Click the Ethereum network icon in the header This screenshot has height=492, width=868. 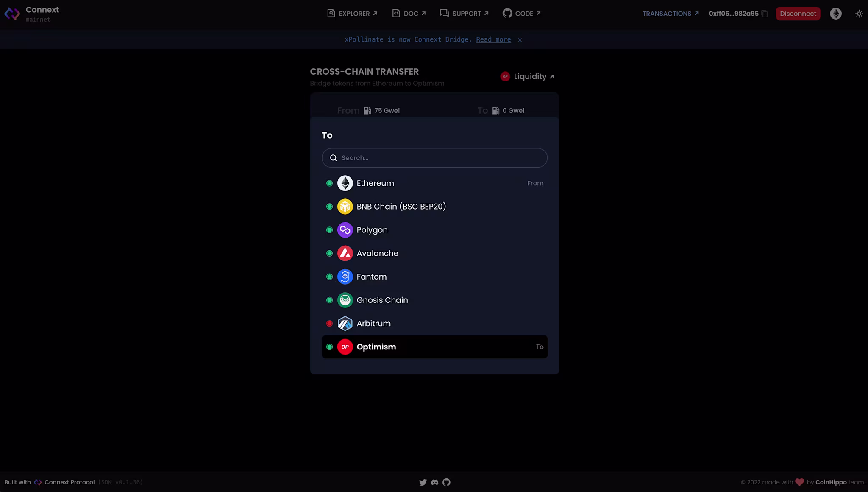click(835, 14)
